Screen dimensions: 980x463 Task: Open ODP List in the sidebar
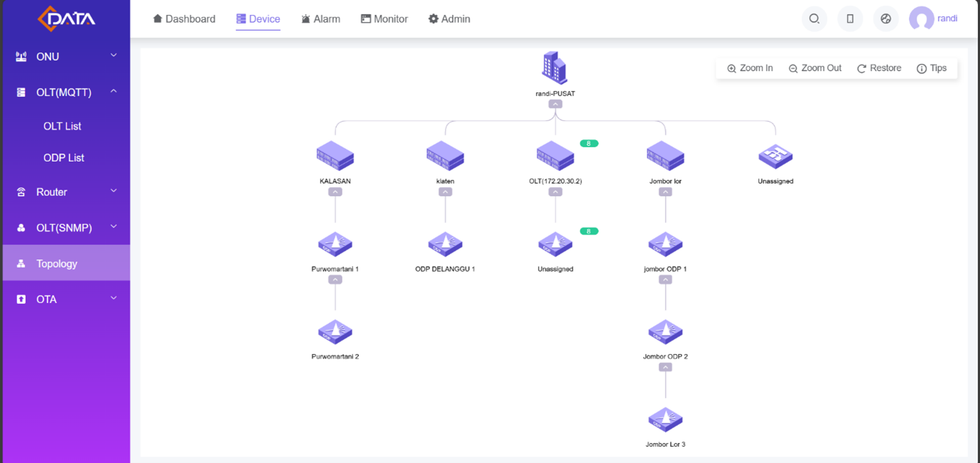tap(64, 158)
